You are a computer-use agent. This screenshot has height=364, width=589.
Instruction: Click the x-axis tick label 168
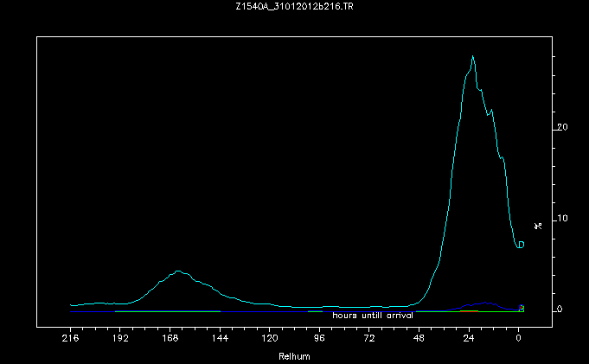[170, 338]
